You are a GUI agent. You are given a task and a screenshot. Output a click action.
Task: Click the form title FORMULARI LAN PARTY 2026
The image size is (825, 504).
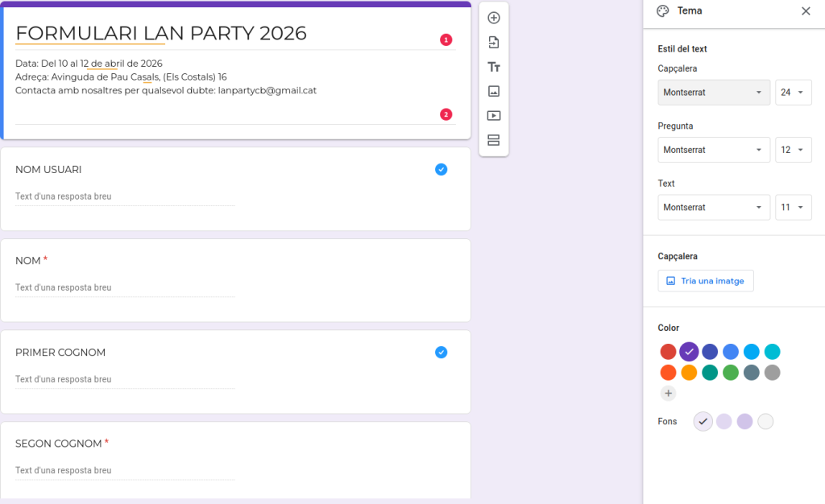tap(161, 33)
